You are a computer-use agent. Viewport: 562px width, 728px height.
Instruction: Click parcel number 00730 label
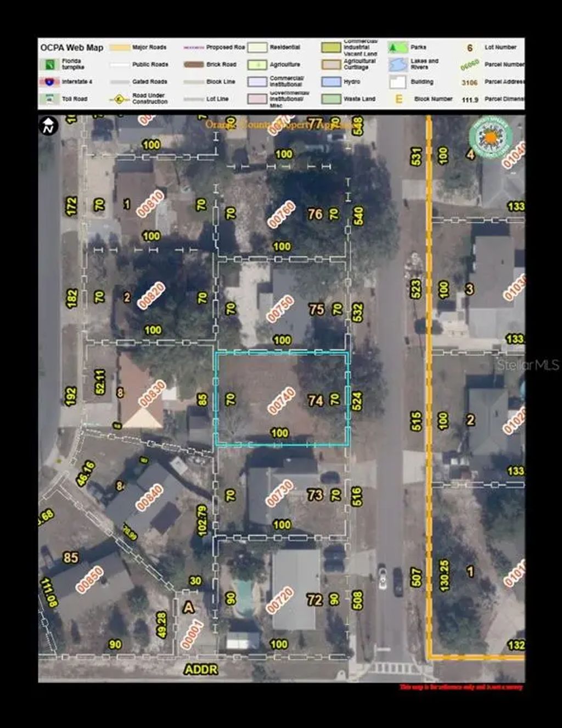click(x=280, y=494)
